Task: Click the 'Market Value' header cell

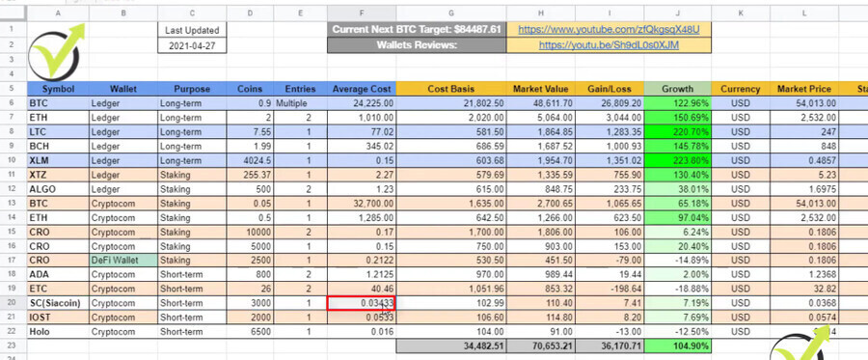Action: point(541,89)
